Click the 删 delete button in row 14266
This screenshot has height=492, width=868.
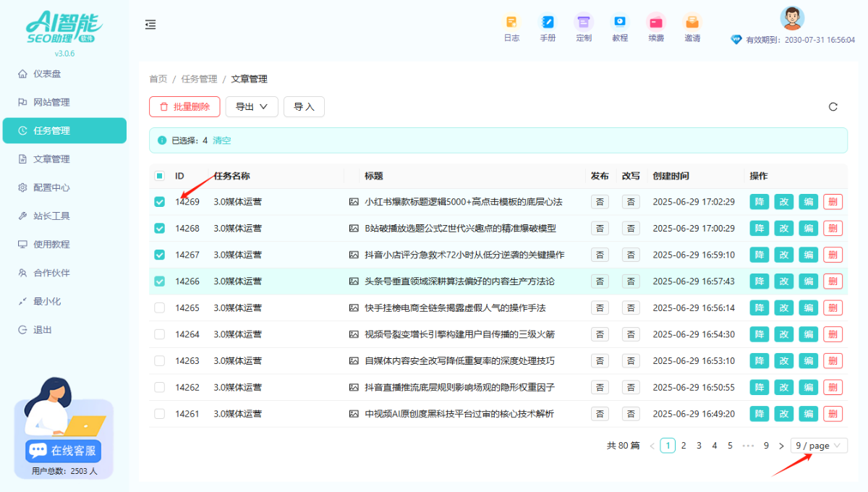[x=833, y=281]
